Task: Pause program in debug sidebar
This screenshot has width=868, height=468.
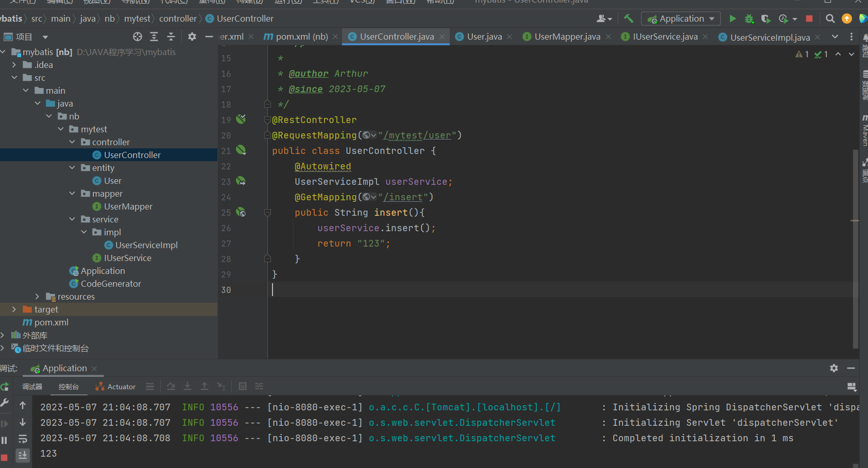Action: tap(5, 440)
